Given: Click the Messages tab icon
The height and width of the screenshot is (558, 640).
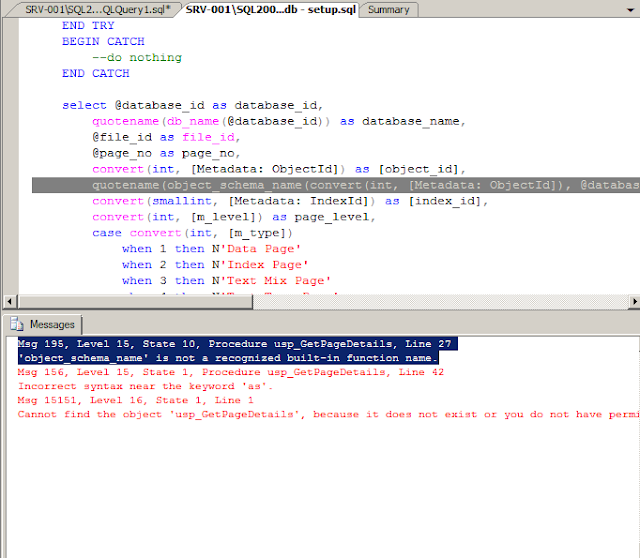Looking at the screenshot, I should click(x=17, y=324).
